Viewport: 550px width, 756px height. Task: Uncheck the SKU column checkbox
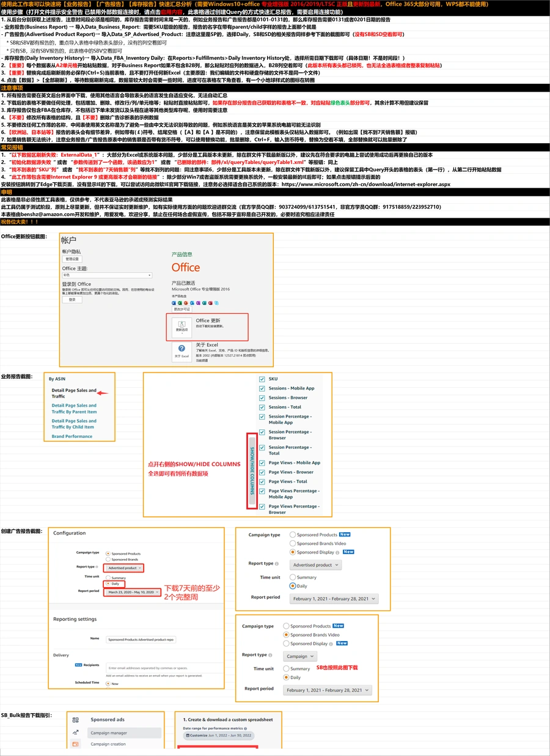pos(262,379)
